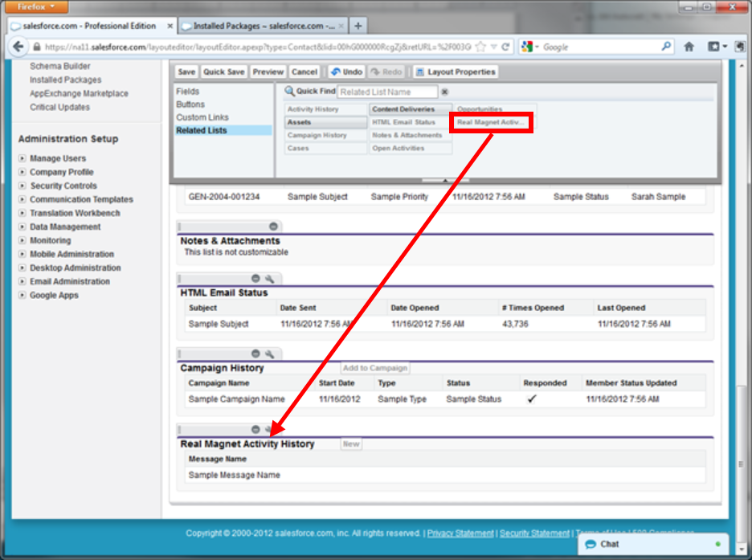Click the Save button

coord(186,72)
